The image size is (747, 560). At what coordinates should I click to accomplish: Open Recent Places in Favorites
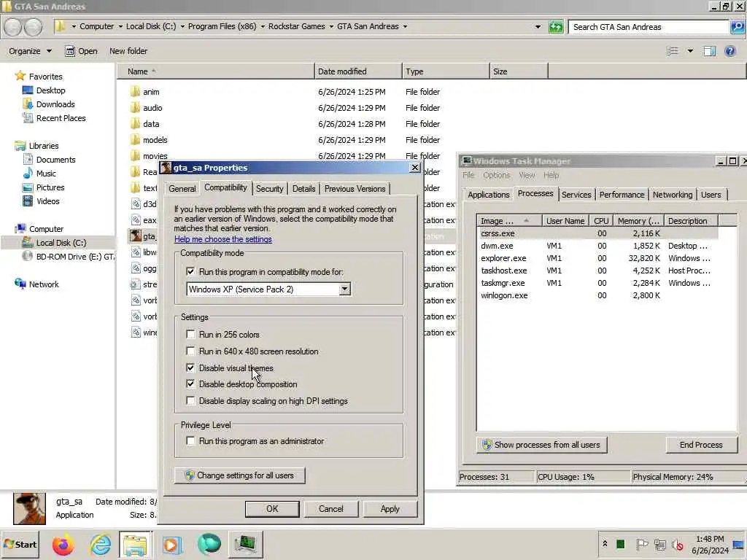coord(61,118)
